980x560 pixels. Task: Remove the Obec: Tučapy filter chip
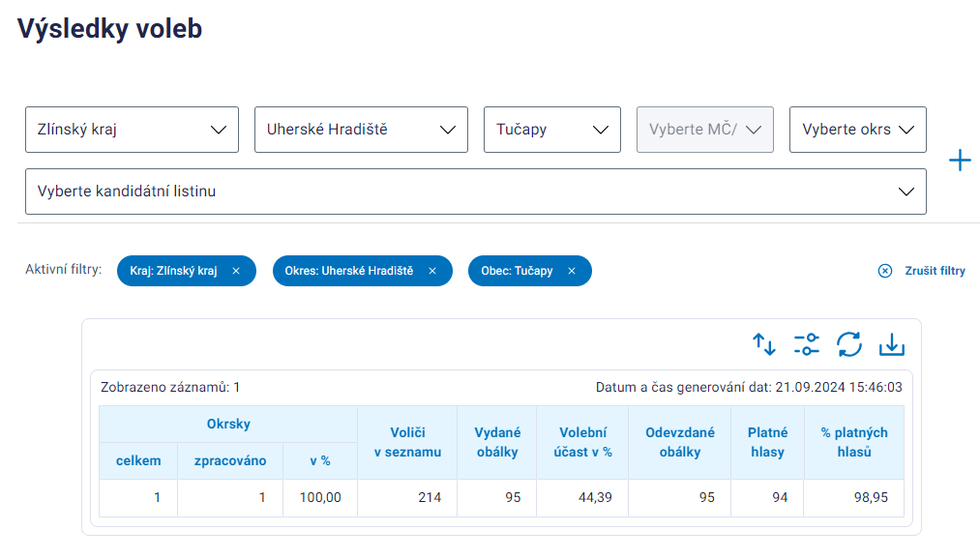click(572, 271)
